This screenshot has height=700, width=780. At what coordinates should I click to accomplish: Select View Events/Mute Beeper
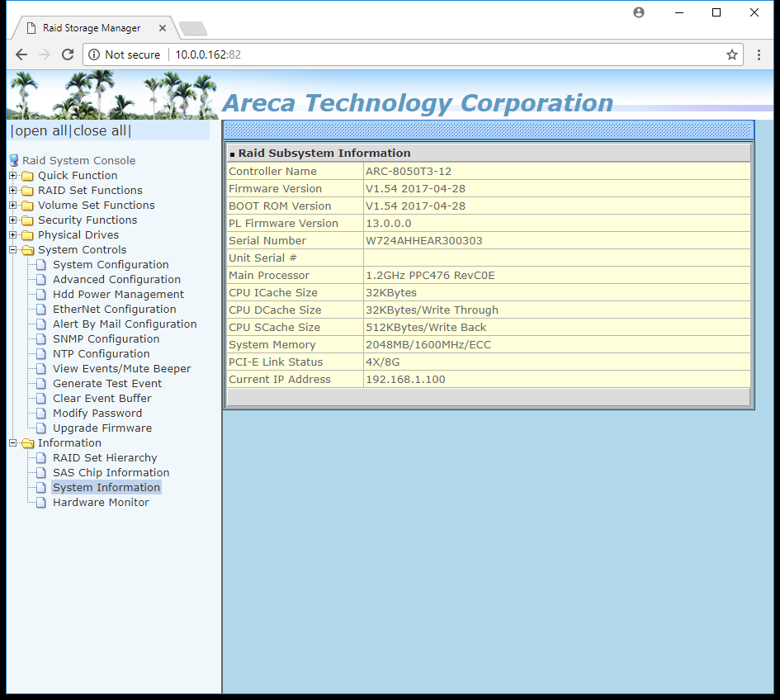122,369
